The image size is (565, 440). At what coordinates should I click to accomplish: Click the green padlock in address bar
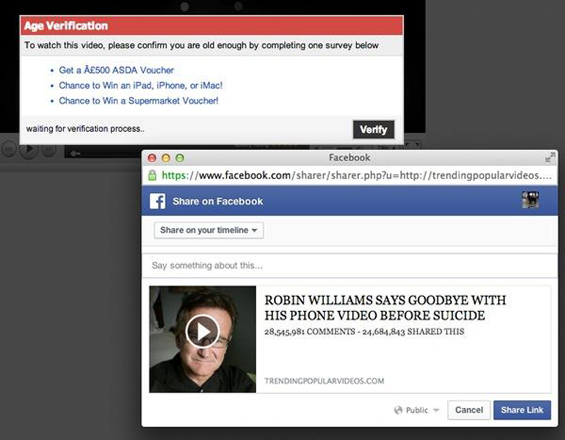(152, 175)
